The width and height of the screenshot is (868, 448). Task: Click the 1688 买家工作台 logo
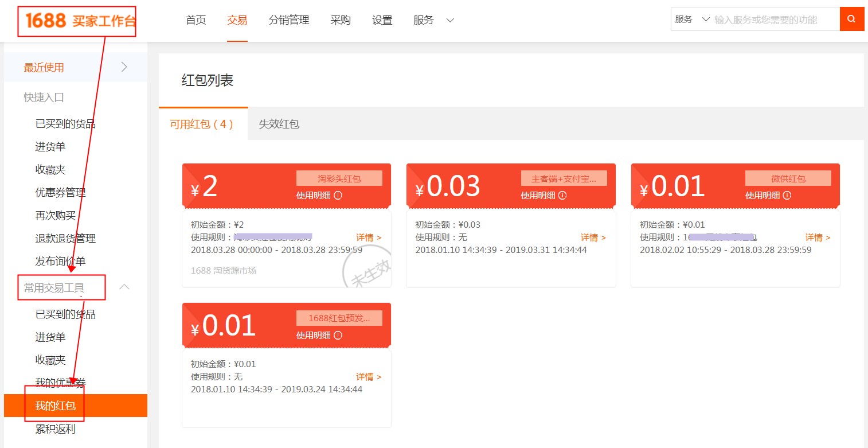click(x=80, y=21)
